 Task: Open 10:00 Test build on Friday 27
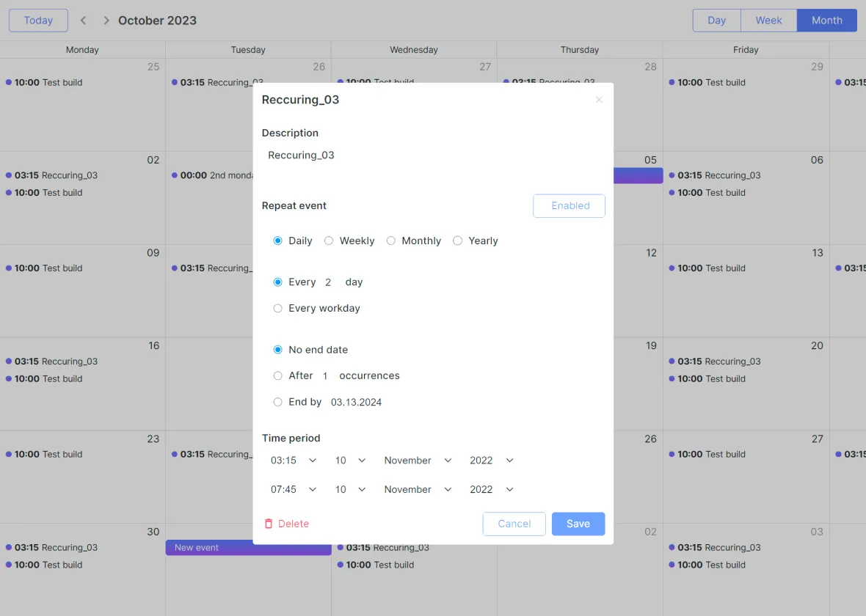tap(707, 454)
